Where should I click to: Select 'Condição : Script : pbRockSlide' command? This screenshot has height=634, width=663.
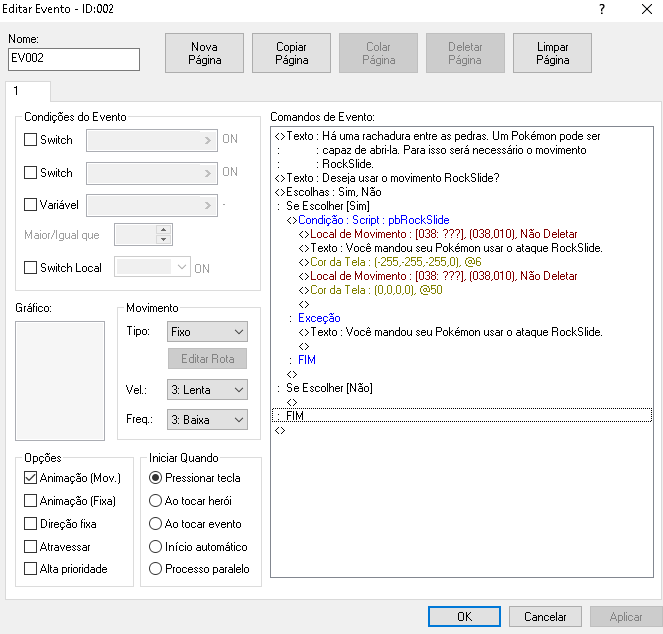tap(367, 220)
